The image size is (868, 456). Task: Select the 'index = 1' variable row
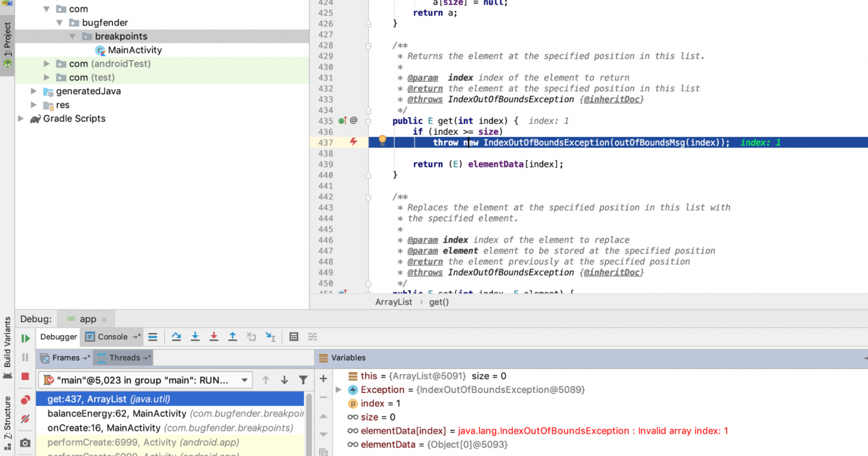point(600,404)
